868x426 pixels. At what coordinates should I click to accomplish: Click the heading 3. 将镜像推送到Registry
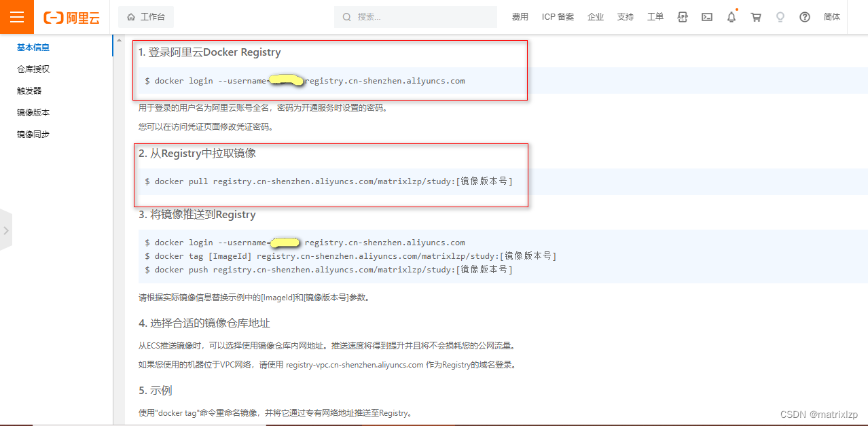[x=197, y=215]
